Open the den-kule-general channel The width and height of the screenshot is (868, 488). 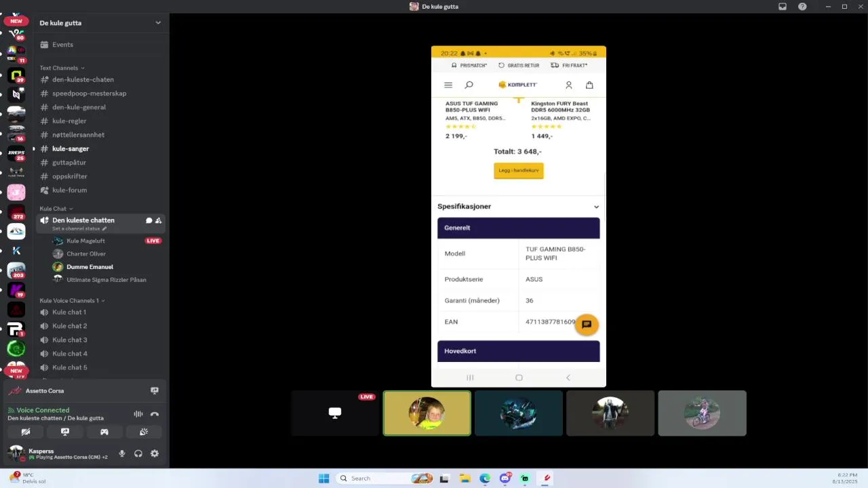click(100, 107)
